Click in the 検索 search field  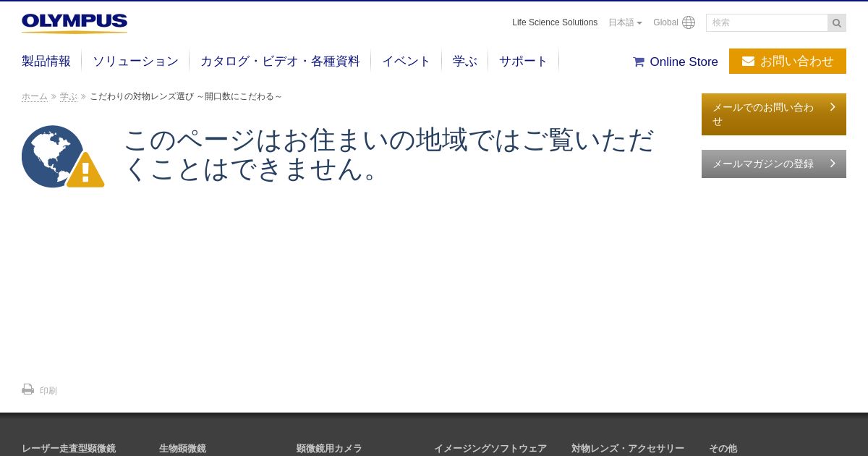[x=767, y=23]
